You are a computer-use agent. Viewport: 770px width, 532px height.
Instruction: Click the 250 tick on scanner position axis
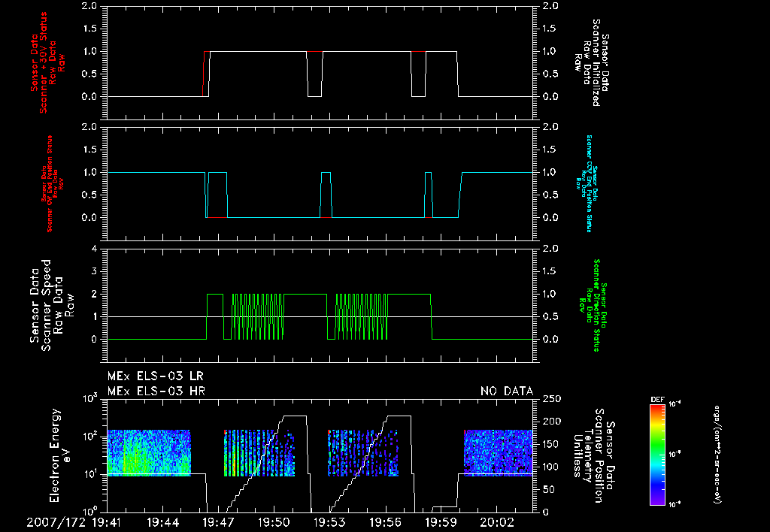(x=552, y=399)
